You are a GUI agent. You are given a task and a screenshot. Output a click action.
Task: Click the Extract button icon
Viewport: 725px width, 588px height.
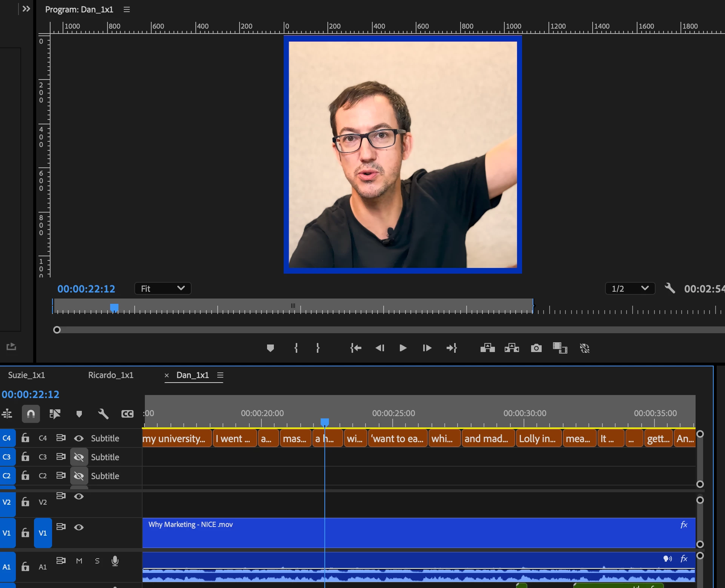point(511,348)
